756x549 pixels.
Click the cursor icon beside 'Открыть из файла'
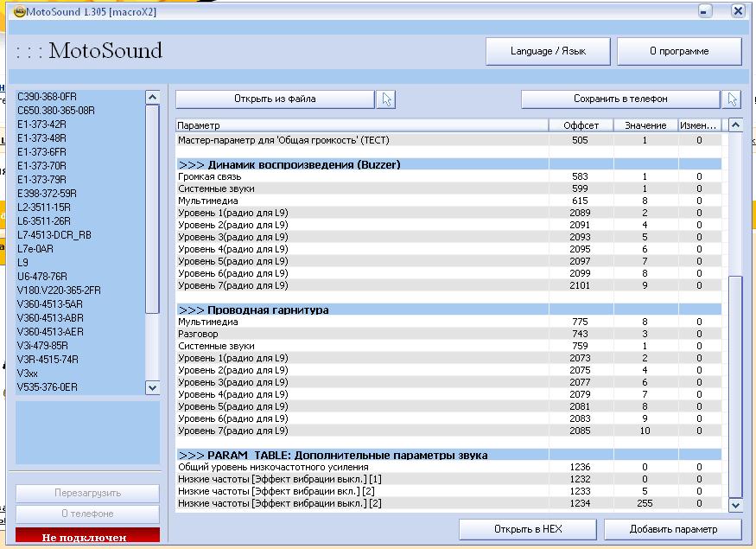click(385, 99)
